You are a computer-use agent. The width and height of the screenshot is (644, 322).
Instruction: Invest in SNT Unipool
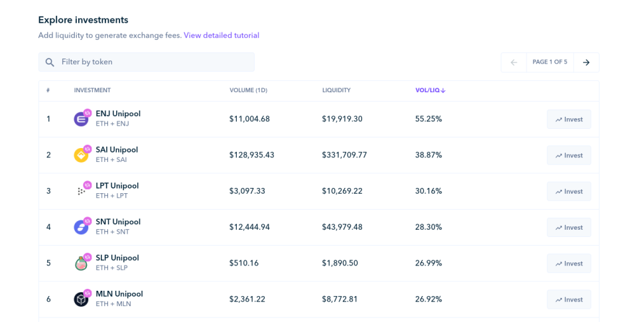(x=569, y=228)
